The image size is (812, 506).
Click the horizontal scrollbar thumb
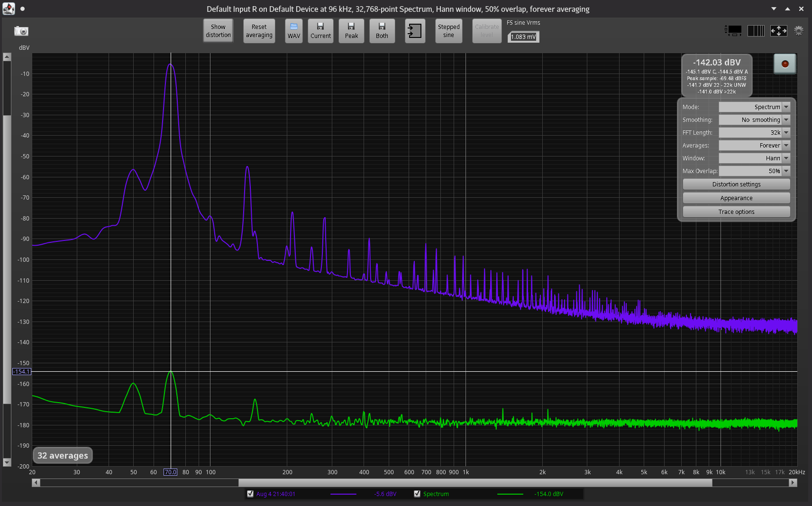pyautogui.click(x=475, y=483)
